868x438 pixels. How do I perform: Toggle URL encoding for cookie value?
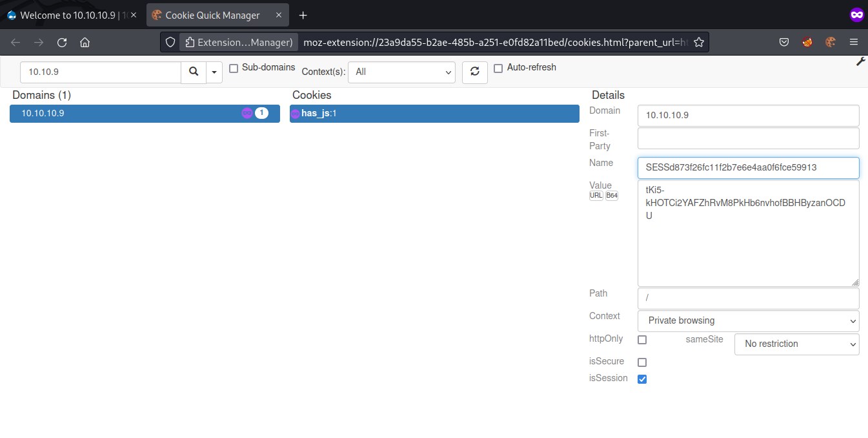click(x=596, y=196)
